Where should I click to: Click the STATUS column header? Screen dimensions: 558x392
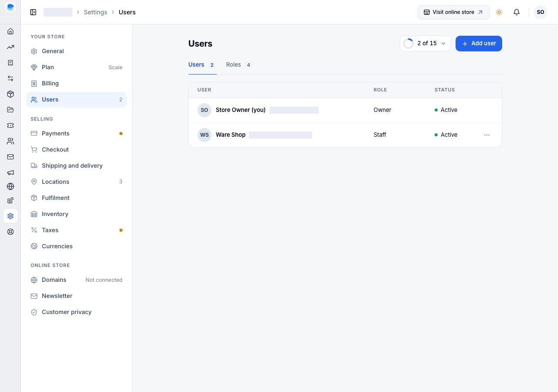(x=445, y=90)
